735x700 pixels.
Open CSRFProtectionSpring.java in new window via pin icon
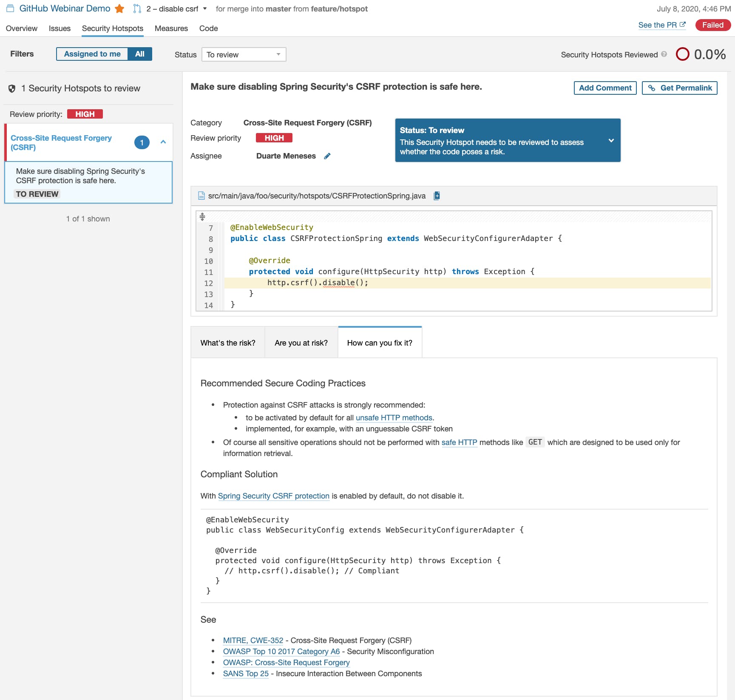436,196
